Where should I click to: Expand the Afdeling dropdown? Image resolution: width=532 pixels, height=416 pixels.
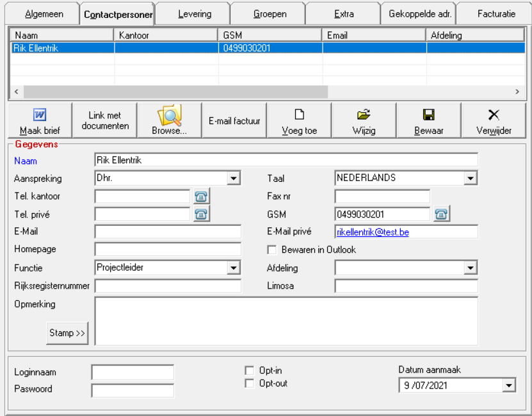click(471, 268)
